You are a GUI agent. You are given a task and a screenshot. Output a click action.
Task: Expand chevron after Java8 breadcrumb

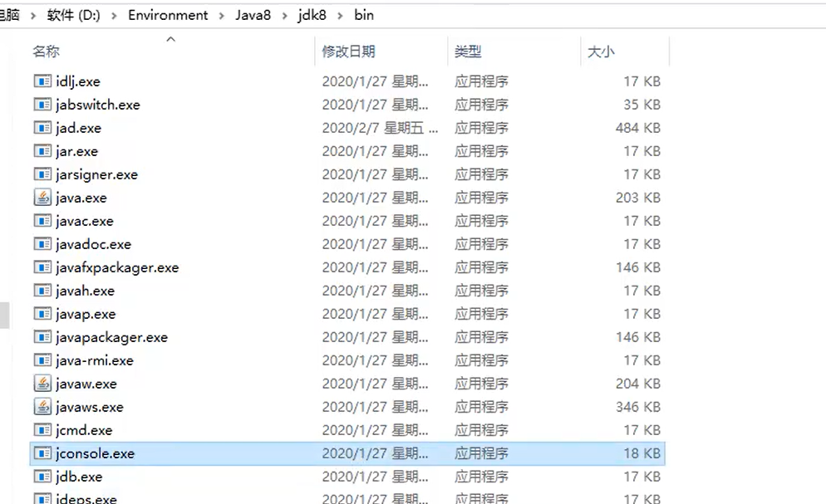pos(284,16)
